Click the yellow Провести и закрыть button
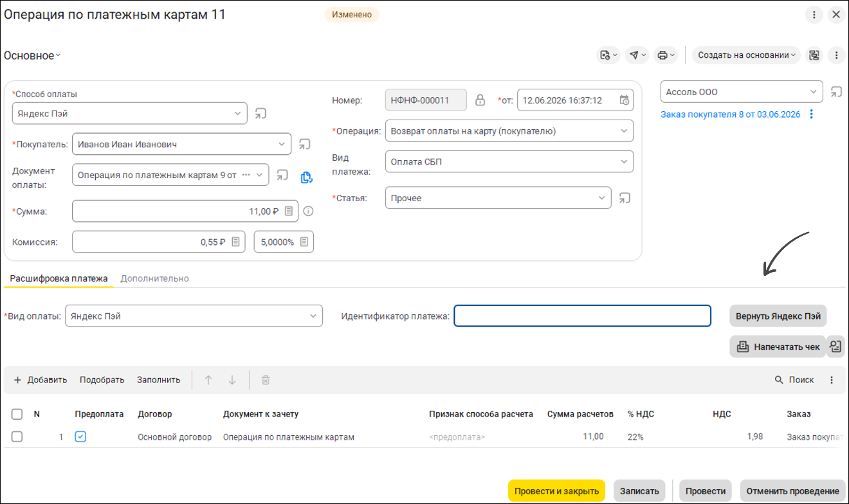This screenshot has height=504, width=849. (556, 491)
